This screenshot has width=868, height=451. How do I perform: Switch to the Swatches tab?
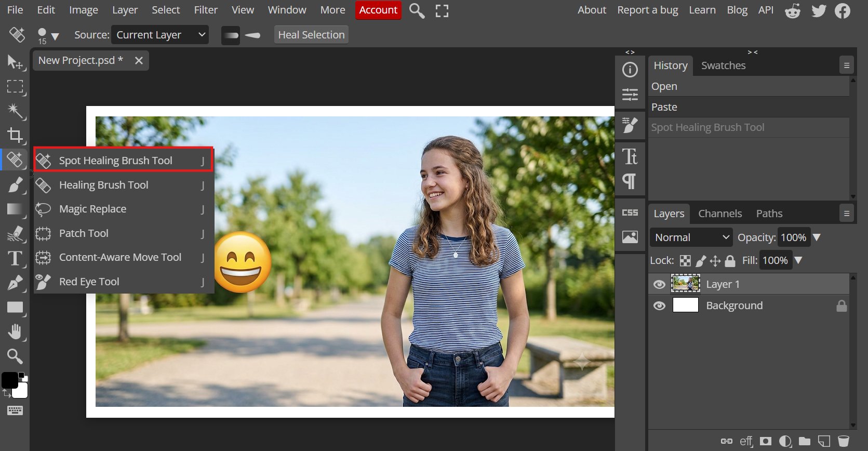(723, 65)
